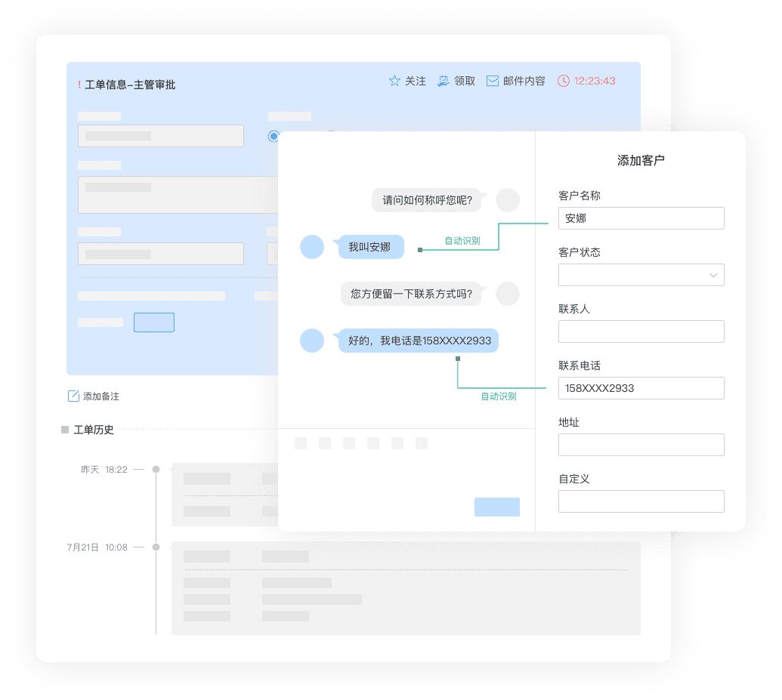The height and width of the screenshot is (700, 782).
Task: Click the 12:23:43 countdown time
Action: pos(595,81)
